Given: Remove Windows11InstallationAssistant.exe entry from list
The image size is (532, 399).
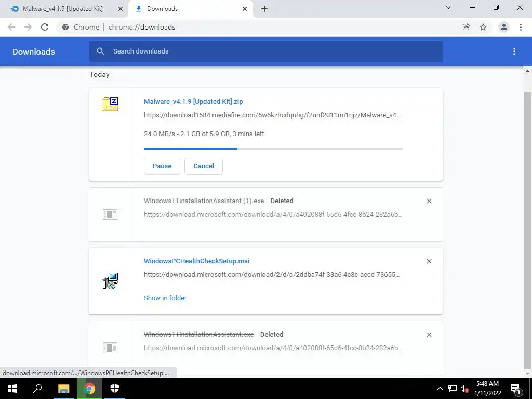Looking at the screenshot, I should click(429, 335).
